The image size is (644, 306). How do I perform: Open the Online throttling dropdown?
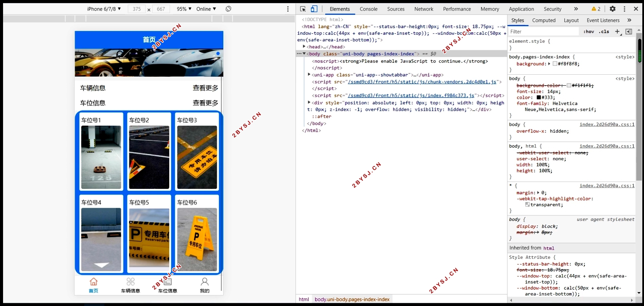point(206,9)
